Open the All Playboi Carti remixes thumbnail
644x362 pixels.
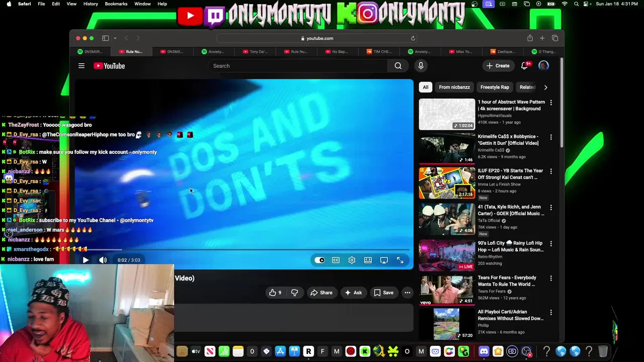coord(447,324)
